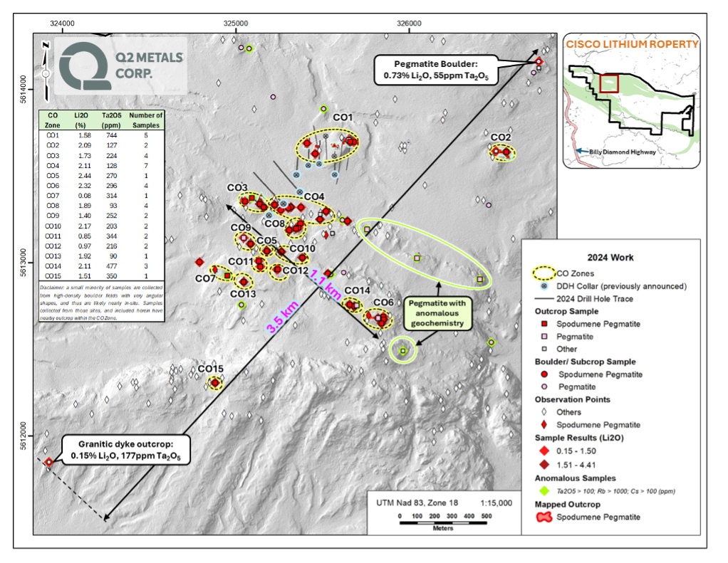Click the Granitic dyke outcrop callout box
Image resolution: width=728 pixels, height=563 pixels.
(x=125, y=450)
